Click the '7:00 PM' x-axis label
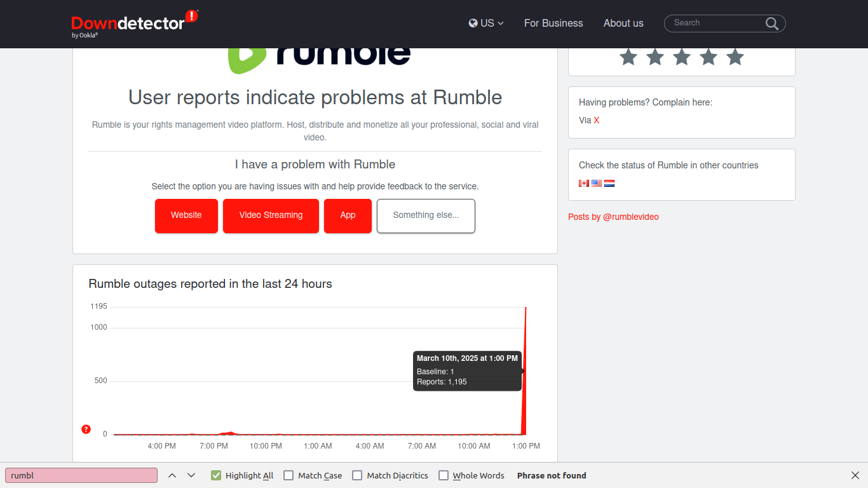 coord(214,446)
